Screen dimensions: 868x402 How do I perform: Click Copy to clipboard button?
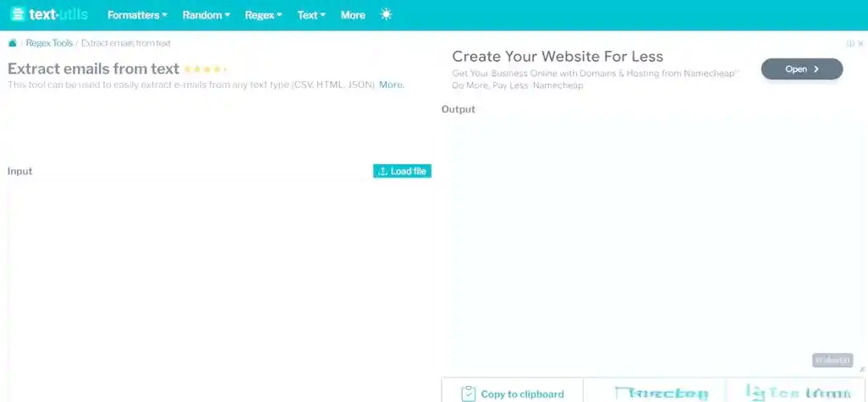(513, 394)
